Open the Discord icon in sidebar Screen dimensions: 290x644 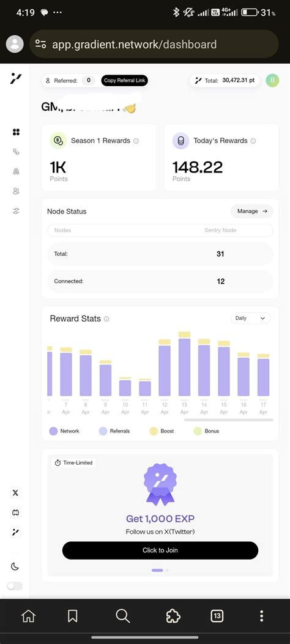(15, 513)
